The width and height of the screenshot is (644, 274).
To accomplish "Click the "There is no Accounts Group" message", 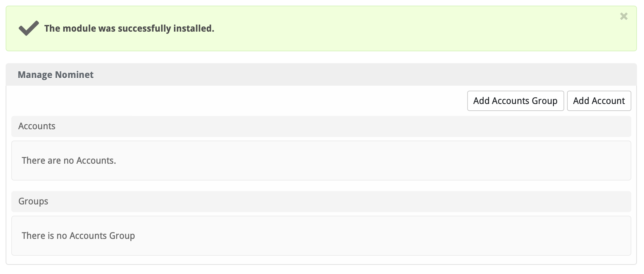I will click(x=78, y=236).
